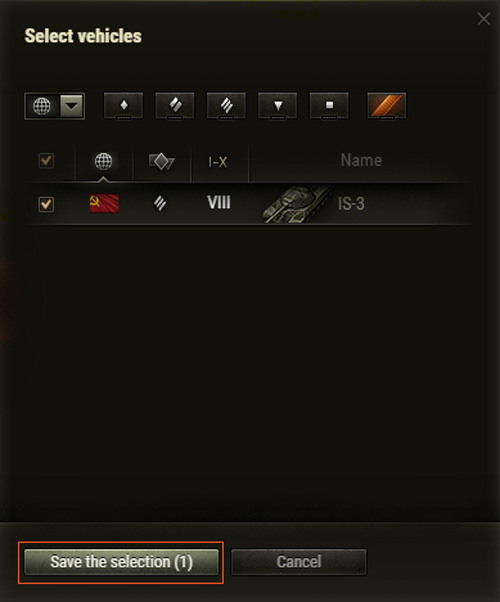Click the Cancel button
500x602 pixels.
pos(299,562)
